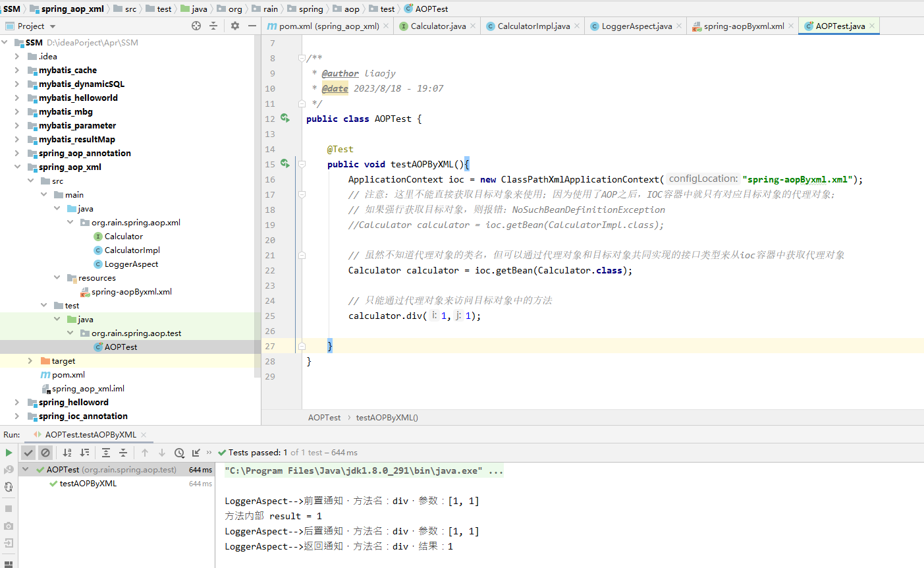Collapse all in Project panel toolbar
924x568 pixels.
tap(213, 26)
